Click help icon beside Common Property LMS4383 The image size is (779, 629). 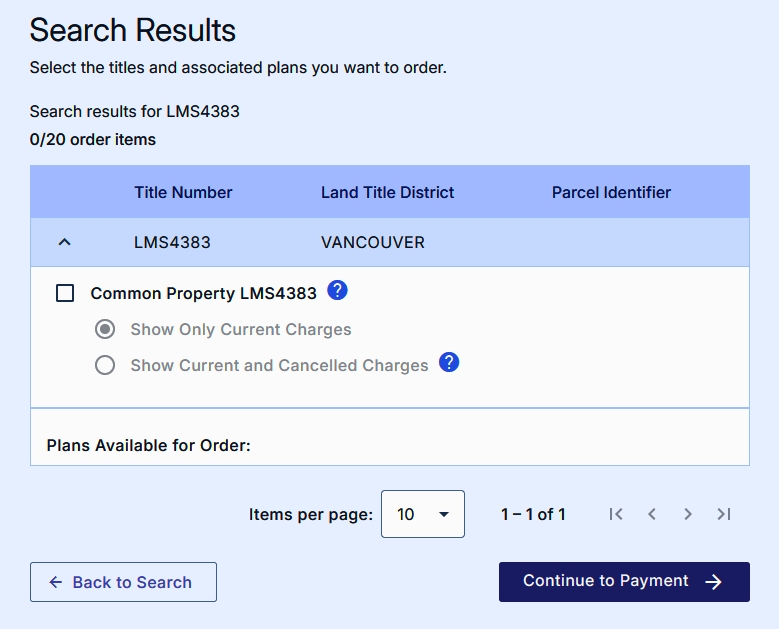[x=338, y=291]
